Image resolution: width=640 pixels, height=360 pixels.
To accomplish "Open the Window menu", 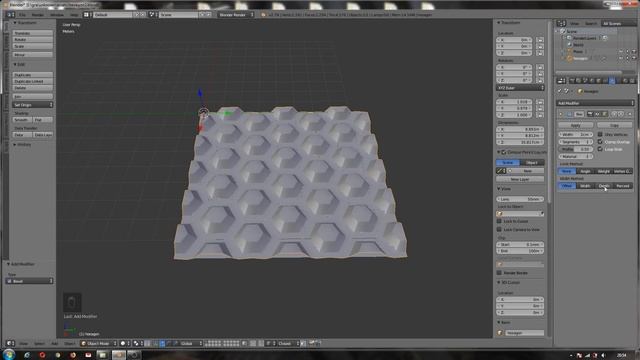I will (57, 15).
